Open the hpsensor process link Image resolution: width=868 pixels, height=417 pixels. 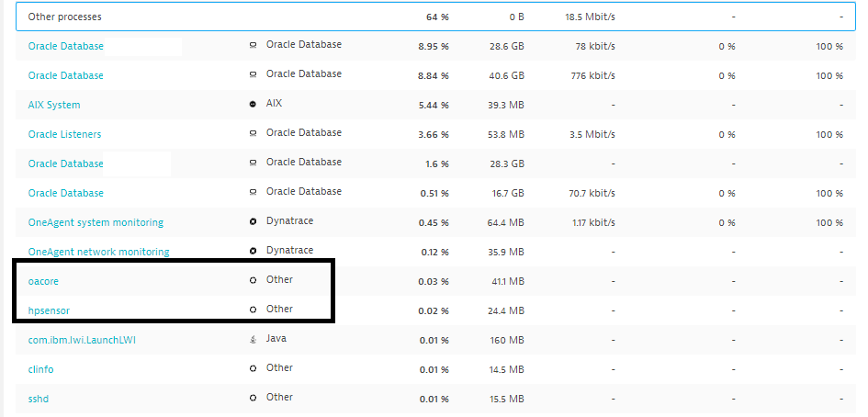tap(49, 310)
